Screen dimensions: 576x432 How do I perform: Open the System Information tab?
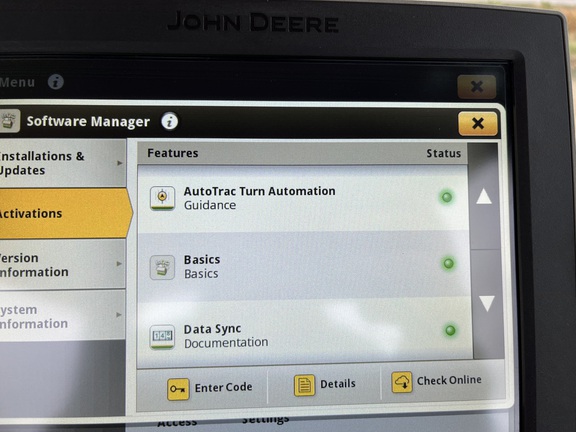62,316
